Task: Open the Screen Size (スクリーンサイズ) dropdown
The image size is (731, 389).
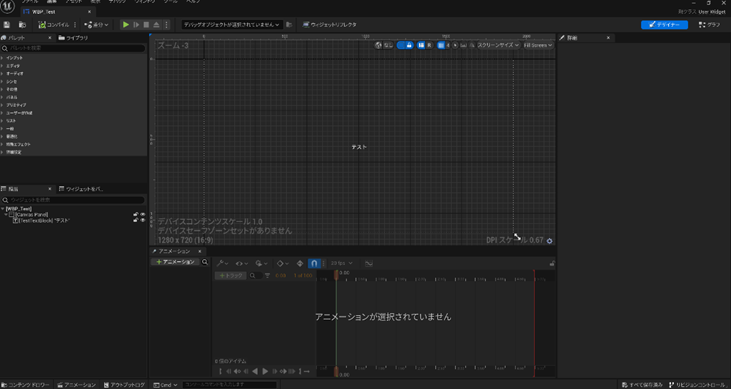Action: click(x=498, y=45)
